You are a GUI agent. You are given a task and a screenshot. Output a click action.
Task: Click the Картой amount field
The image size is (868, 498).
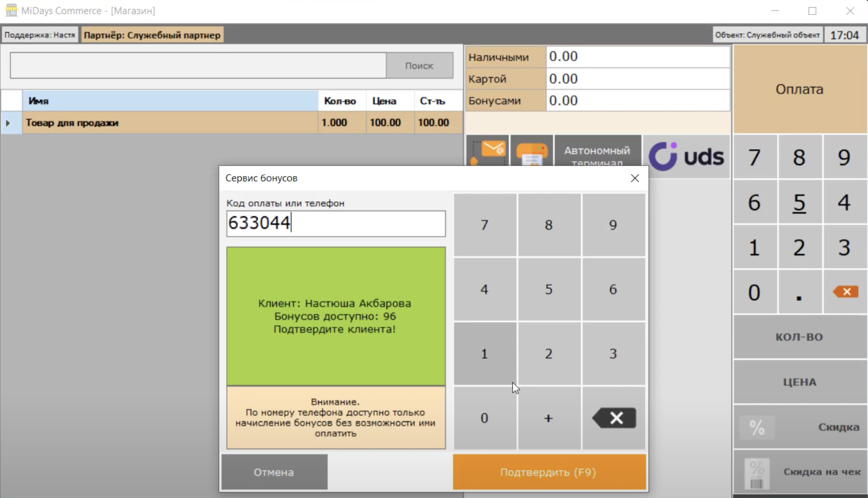click(637, 79)
